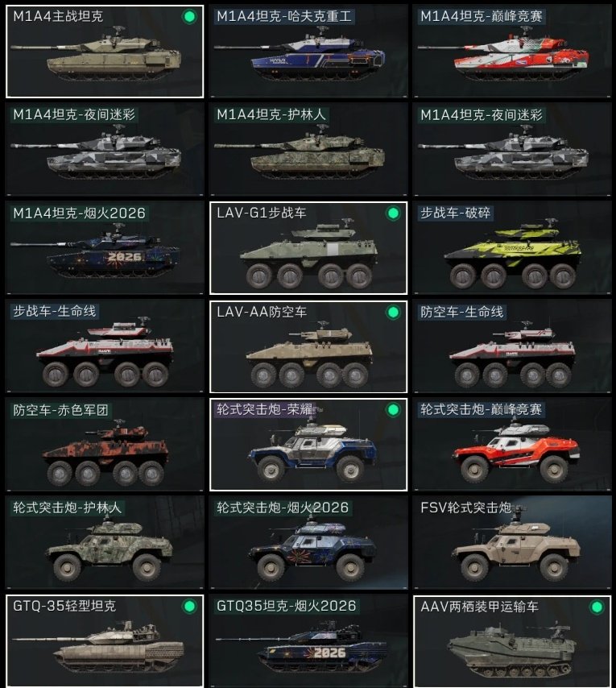Select the M1A4坦克-护林人 camouflage skin
Viewport: 616px width, 688px height.
click(x=308, y=149)
